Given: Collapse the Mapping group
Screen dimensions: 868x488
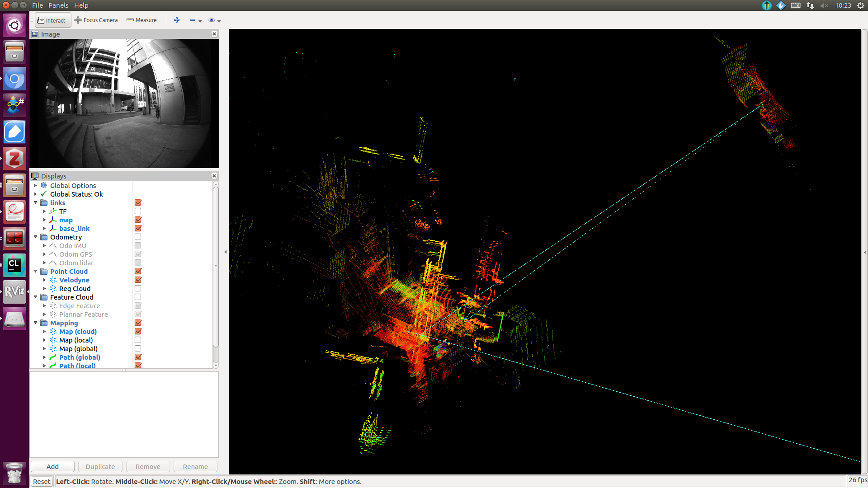Looking at the screenshot, I should (x=36, y=323).
